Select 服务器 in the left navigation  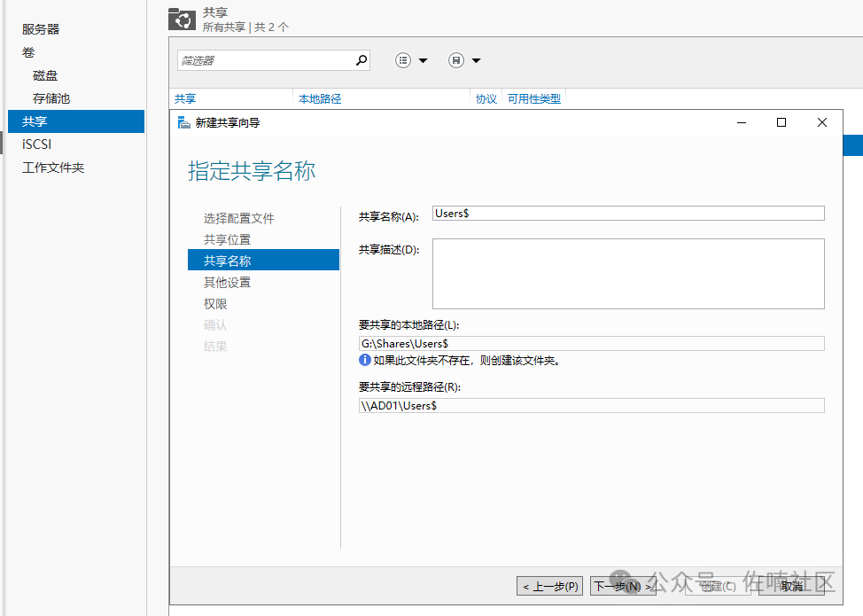tap(41, 29)
